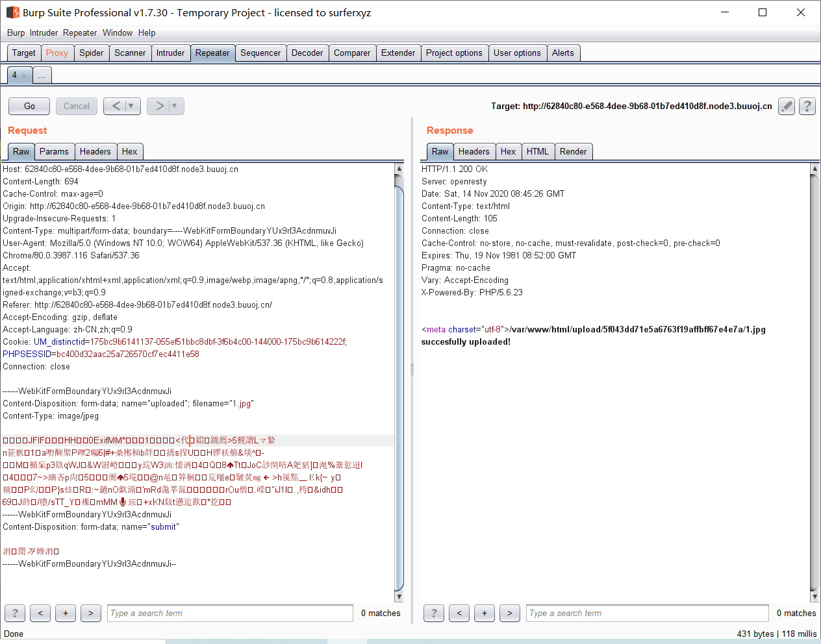Screen dimensions: 821x644
Task: Add a new Repeater tab with ellipsis
Action: (42, 75)
